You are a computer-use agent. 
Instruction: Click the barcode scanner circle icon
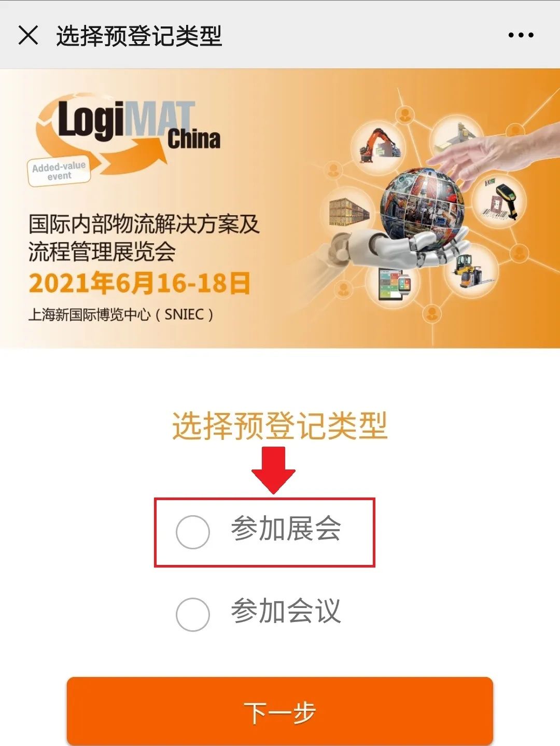(x=500, y=202)
